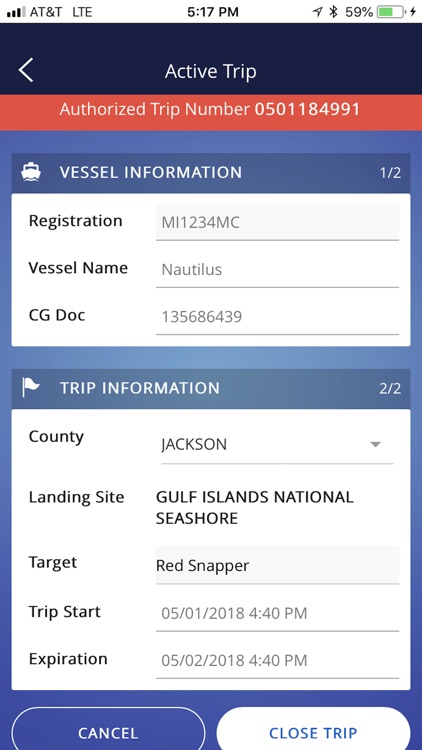
Task: Tap the Gulf Islands National Seashore landing site
Action: click(x=255, y=507)
